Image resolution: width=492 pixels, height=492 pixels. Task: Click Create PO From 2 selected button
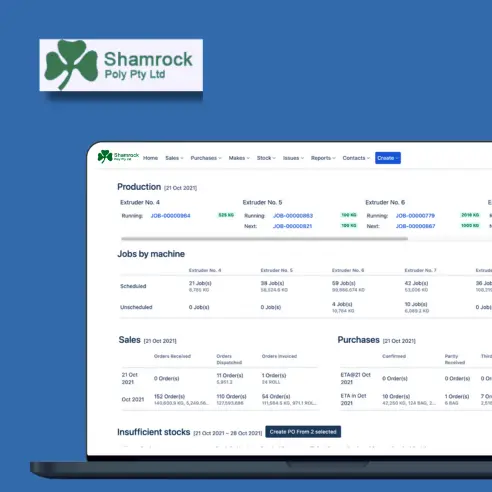point(303,432)
